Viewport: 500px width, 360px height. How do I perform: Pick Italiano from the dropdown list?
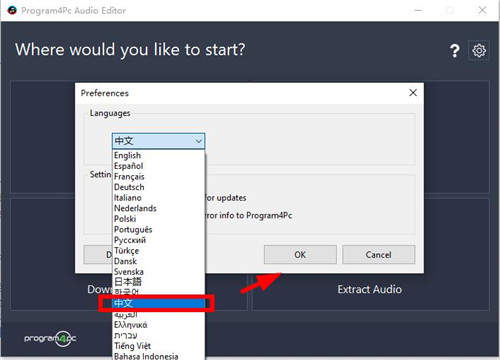[x=159, y=198]
